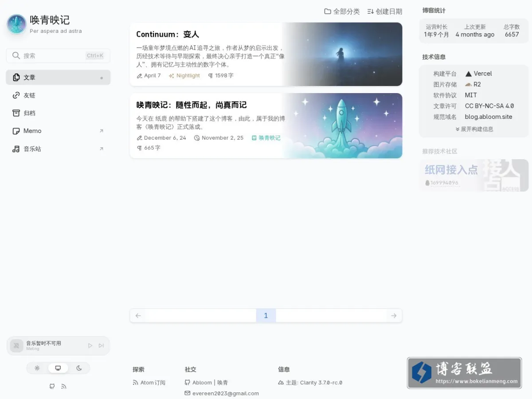Viewport: 532px width, 399px height.
Task: Open the 纸网接入点 community banner
Action: (474, 176)
